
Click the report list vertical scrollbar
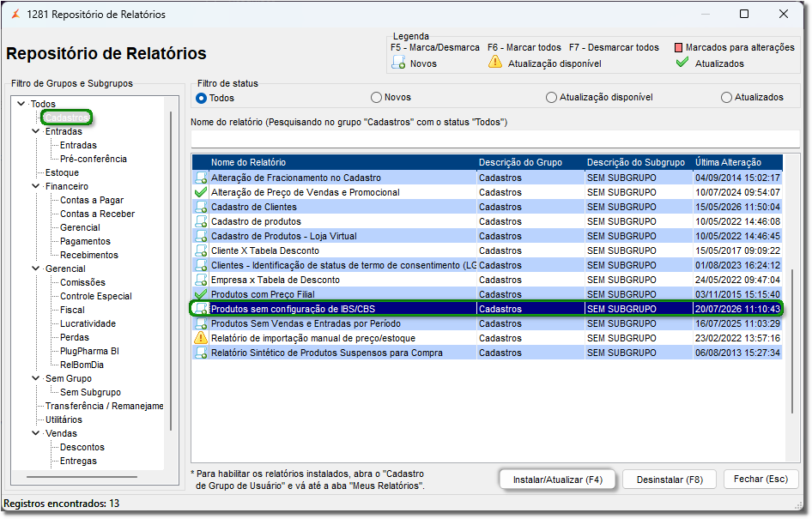coord(792,341)
